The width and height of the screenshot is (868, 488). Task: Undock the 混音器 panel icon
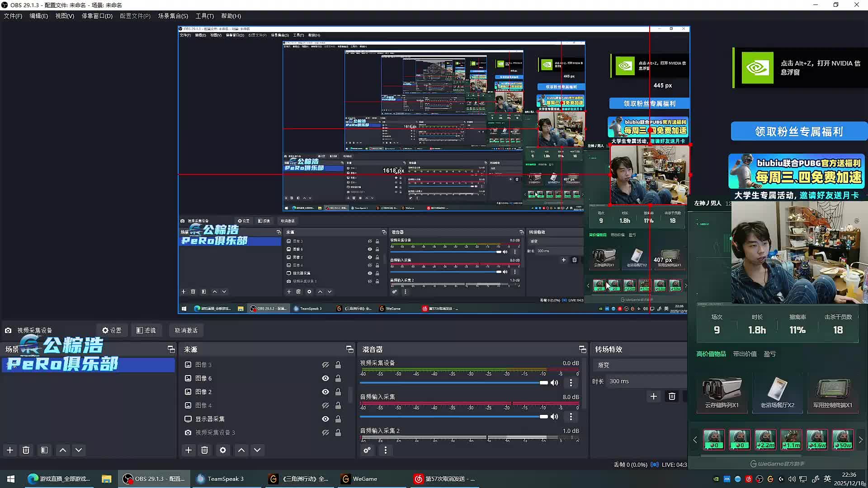pyautogui.click(x=582, y=349)
